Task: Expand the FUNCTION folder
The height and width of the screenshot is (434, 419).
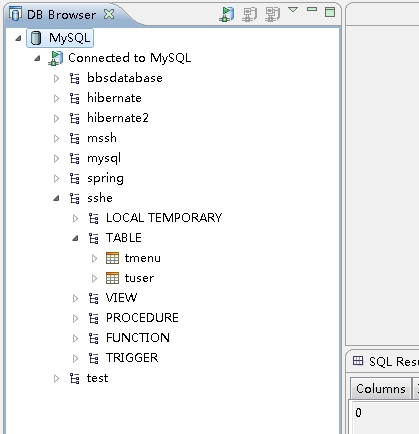Action: [x=75, y=338]
